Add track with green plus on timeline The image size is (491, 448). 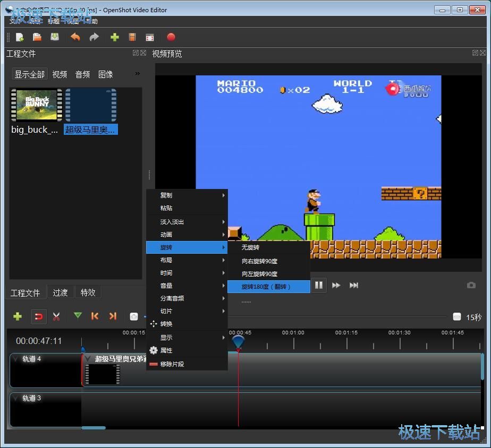[18, 316]
